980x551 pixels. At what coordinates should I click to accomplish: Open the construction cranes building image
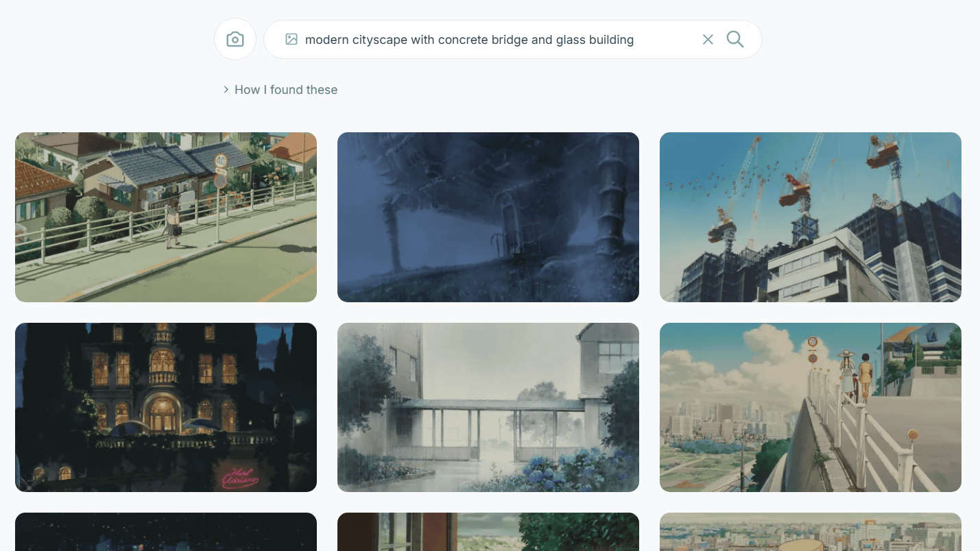pyautogui.click(x=811, y=217)
